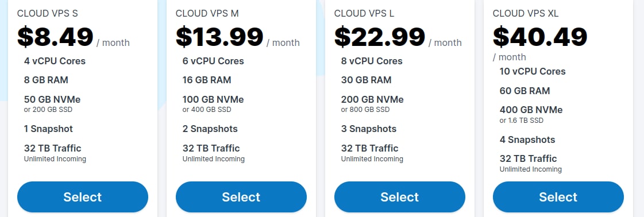
Task: Click the CLOUD VPS S heading
Action: point(48,14)
